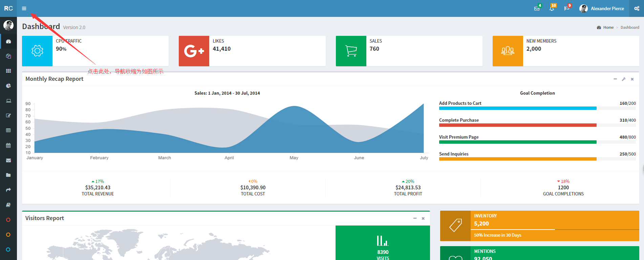Click the Google Plus Likes icon tile

pyautogui.click(x=194, y=51)
